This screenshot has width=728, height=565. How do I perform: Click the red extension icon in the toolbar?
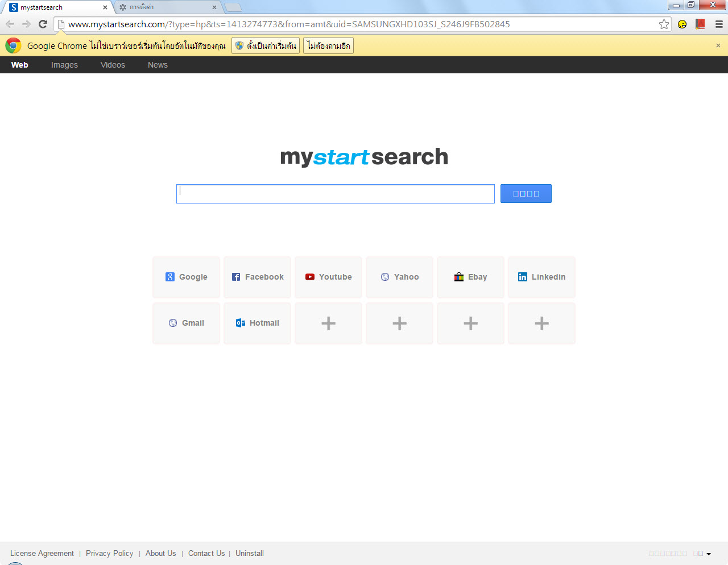click(x=700, y=24)
